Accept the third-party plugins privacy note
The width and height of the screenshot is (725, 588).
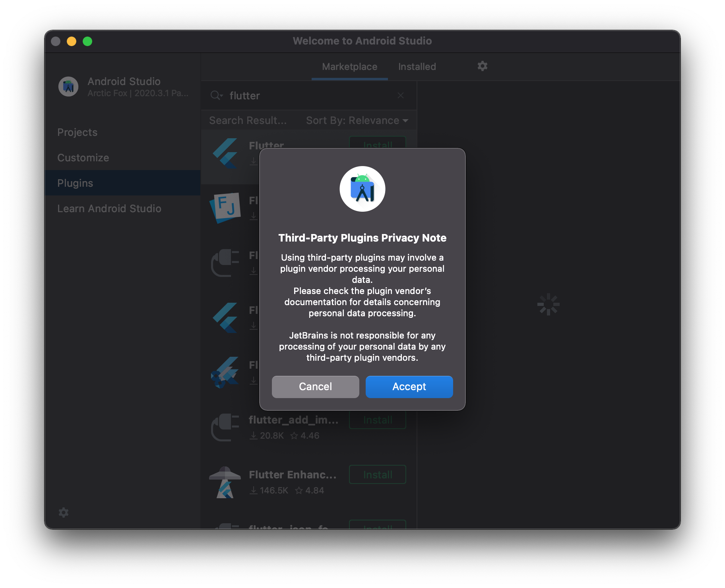click(x=409, y=387)
